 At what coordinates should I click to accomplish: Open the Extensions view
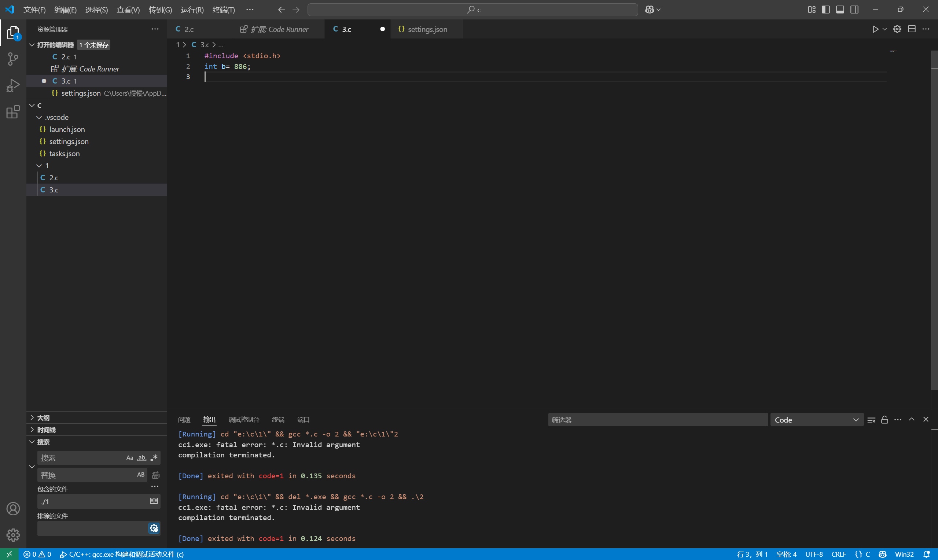(x=13, y=112)
